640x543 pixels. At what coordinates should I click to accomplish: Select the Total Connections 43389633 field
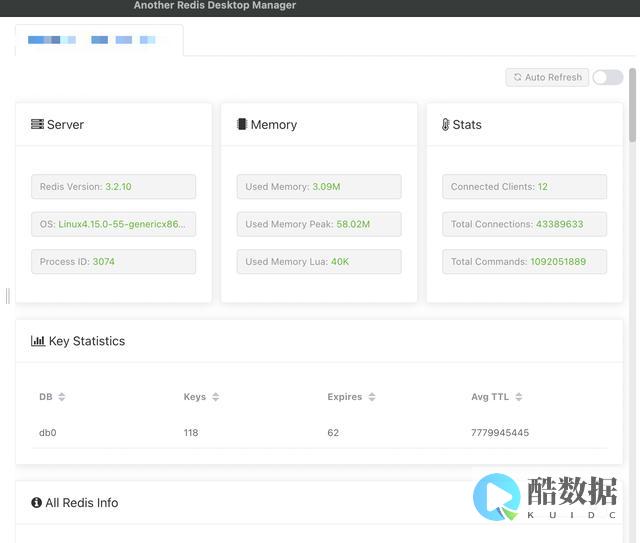(524, 224)
